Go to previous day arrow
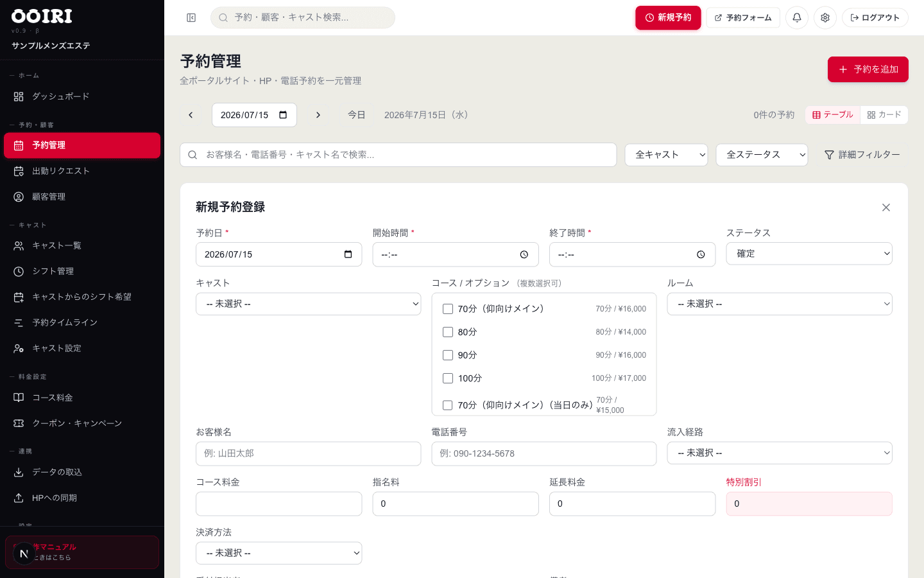924x578 pixels. point(191,115)
